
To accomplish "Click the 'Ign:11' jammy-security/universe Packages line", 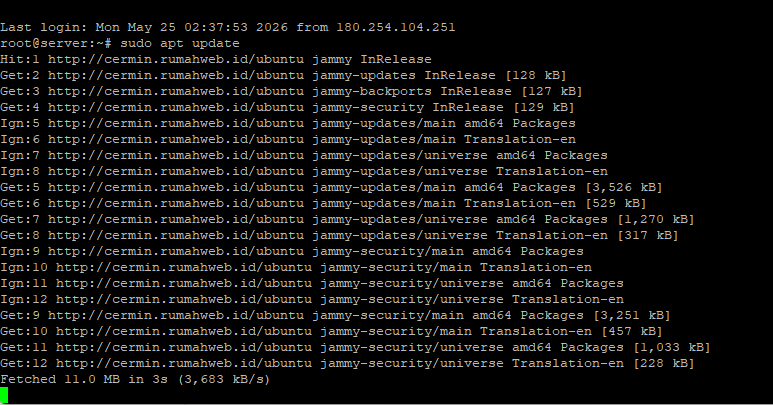I will 312,284.
